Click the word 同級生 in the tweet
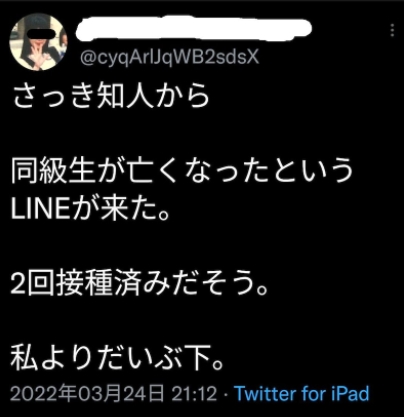This screenshot has height=417, width=404. [x=52, y=171]
